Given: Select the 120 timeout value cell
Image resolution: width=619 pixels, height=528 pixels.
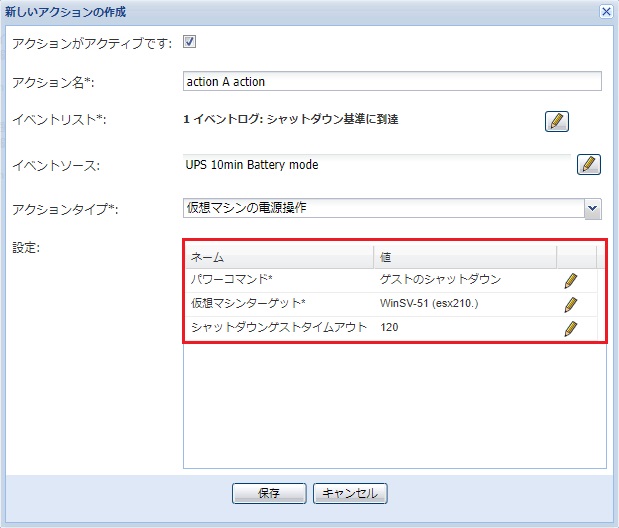Looking at the screenshot, I should [x=390, y=328].
